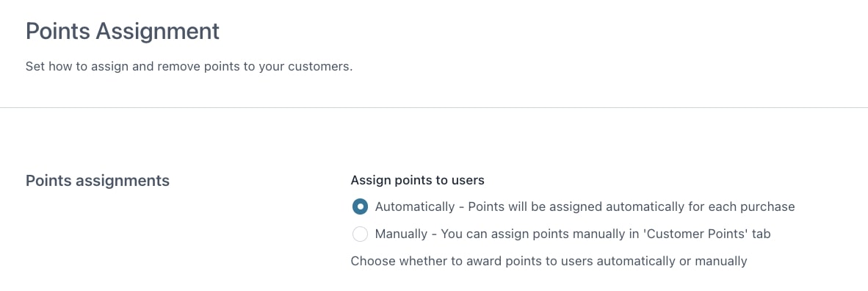Click the horizontal divider under the description
This screenshot has height=291, width=868.
tap(434, 107)
